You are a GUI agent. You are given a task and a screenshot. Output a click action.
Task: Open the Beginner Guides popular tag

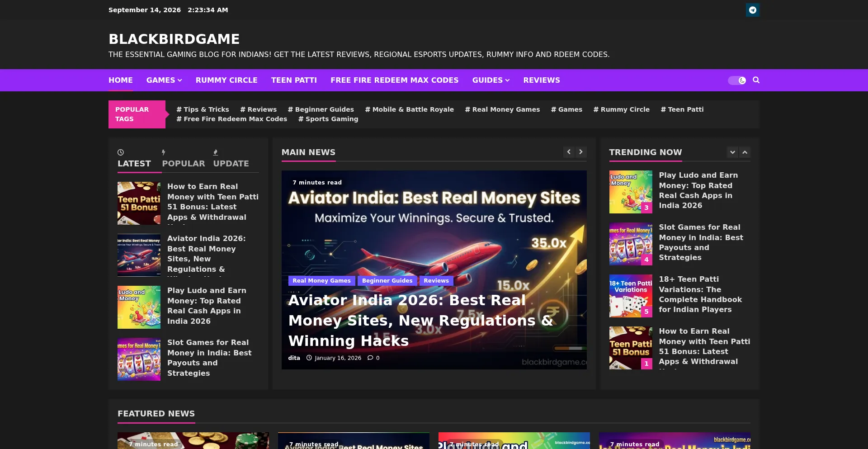tap(321, 109)
